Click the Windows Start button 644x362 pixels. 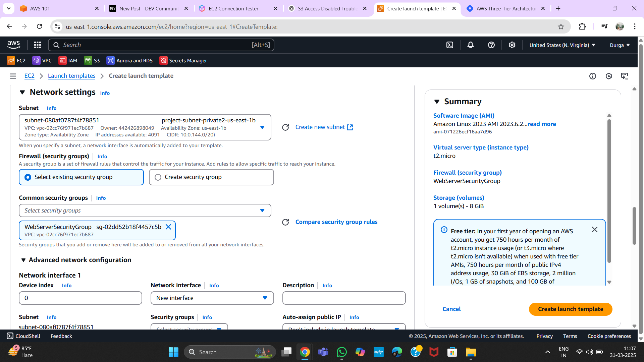point(173,352)
